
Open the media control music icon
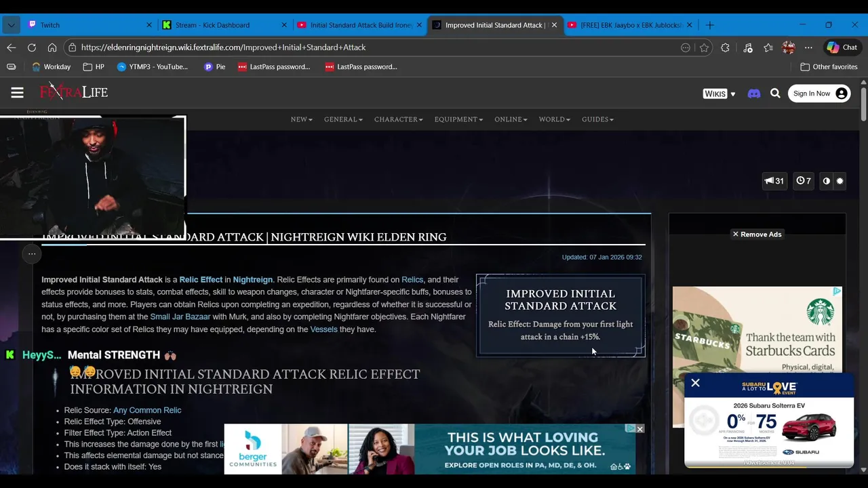747,47
